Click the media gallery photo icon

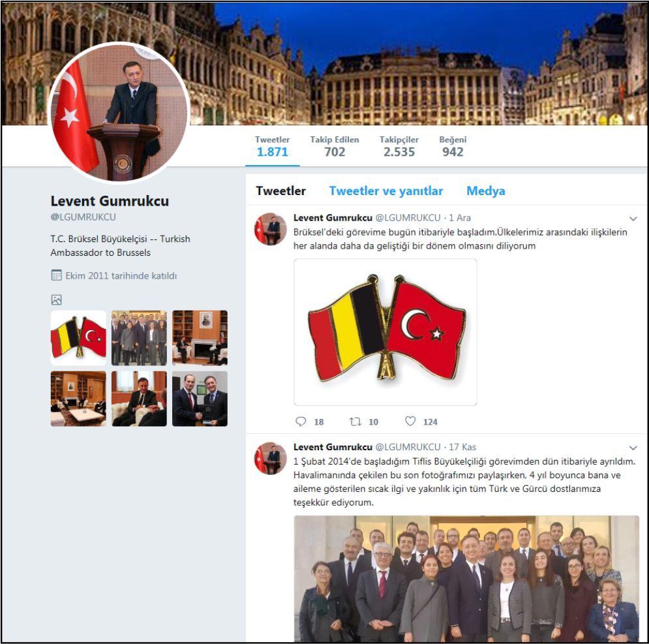(x=56, y=300)
